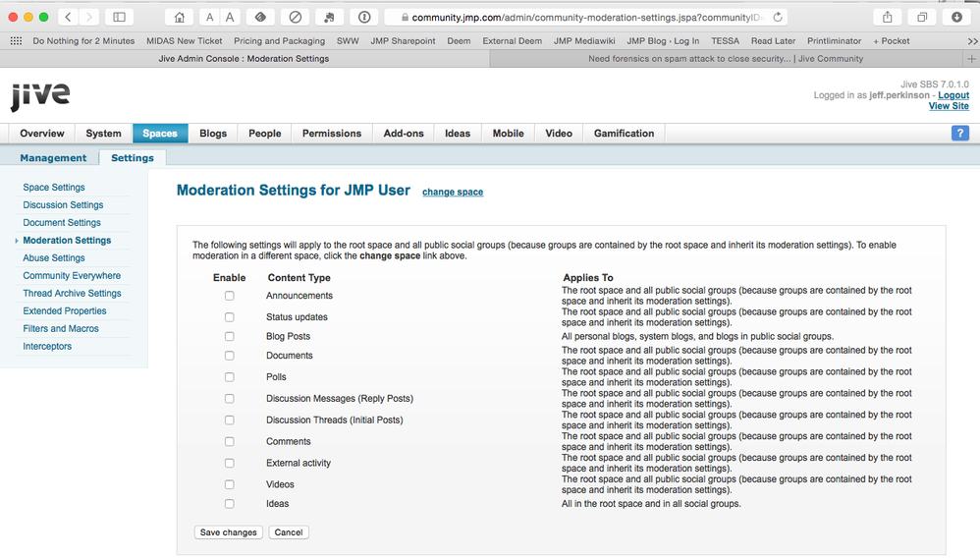Viewport: 980px width, 560px height.
Task: Click the Cancel button
Action: coord(288,532)
